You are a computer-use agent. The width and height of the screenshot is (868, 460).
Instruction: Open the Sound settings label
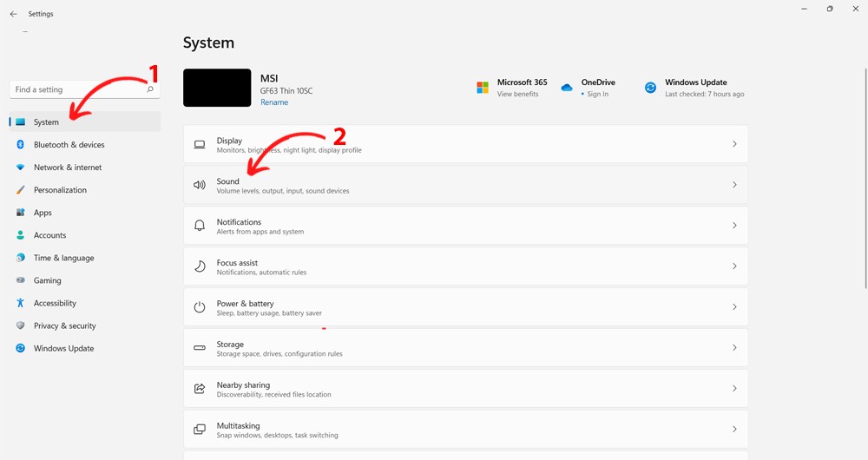click(x=227, y=181)
